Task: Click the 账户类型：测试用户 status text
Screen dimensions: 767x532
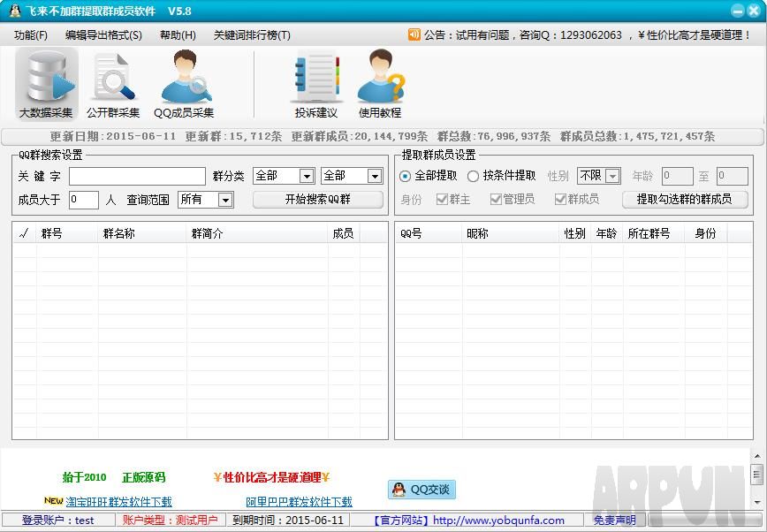Action: pyautogui.click(x=171, y=521)
